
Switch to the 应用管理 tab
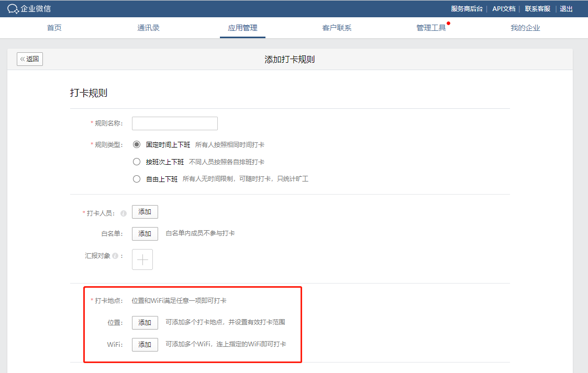click(242, 28)
